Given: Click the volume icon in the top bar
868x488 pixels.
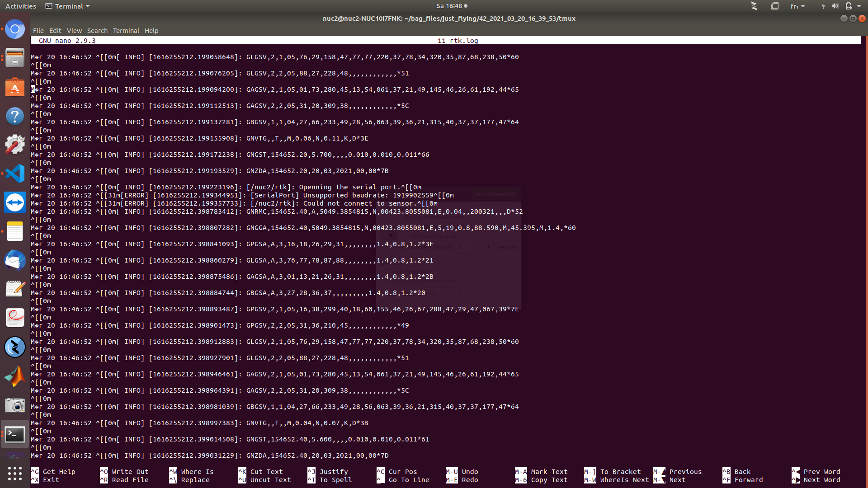Looking at the screenshot, I should [x=835, y=6].
